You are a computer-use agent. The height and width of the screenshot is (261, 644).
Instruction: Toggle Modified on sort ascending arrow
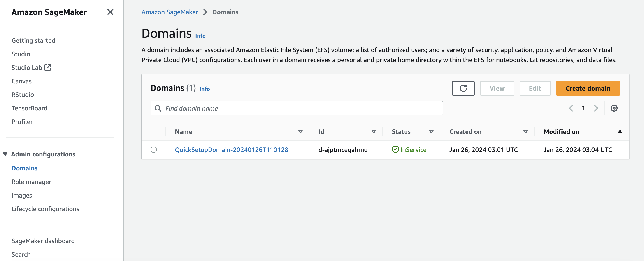620,132
